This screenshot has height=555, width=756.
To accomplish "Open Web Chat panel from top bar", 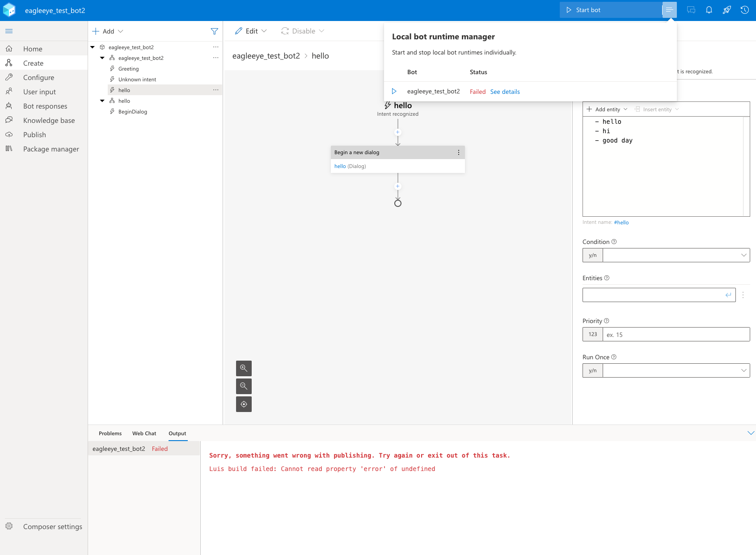I will coord(691,9).
